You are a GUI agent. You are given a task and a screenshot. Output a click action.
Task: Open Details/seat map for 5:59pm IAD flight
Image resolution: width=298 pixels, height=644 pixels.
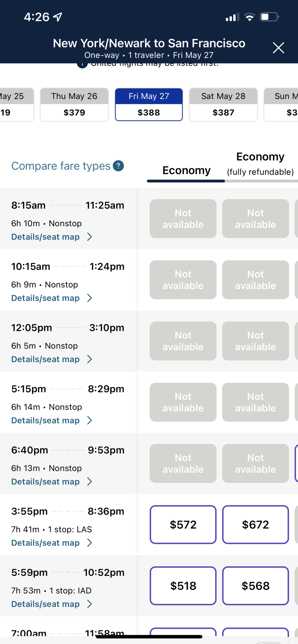tap(45, 604)
